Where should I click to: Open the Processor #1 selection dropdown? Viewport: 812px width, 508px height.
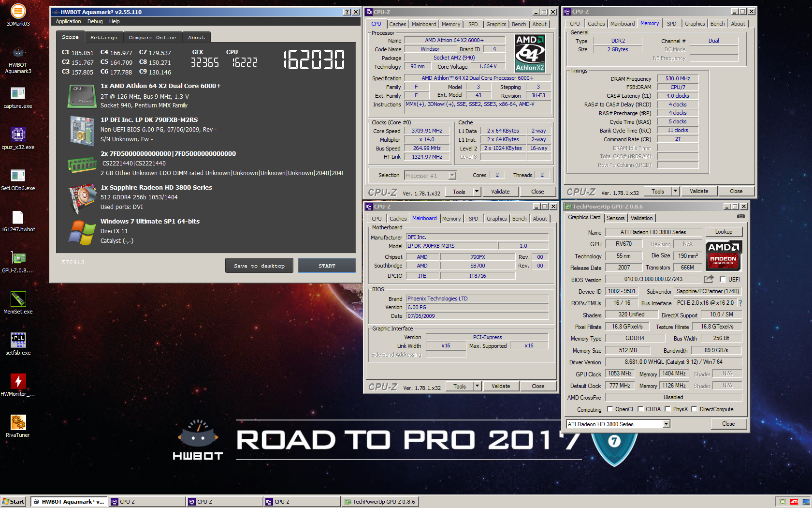452,175
